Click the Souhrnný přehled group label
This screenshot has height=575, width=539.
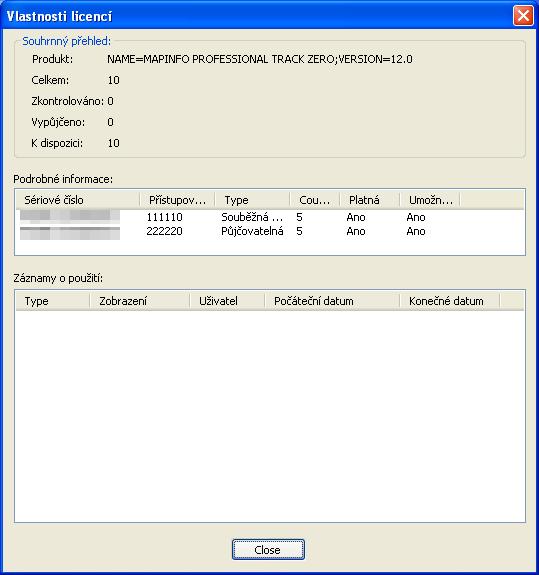tap(66, 41)
